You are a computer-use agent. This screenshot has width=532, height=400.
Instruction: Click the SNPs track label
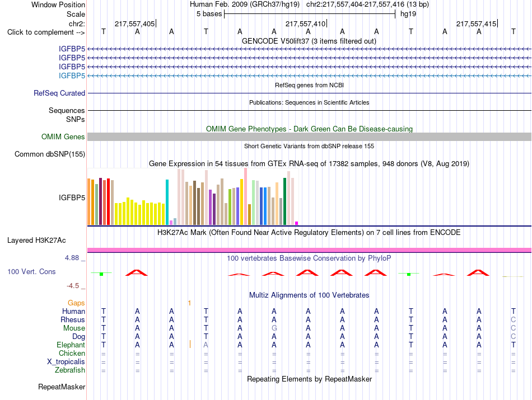pos(76,119)
